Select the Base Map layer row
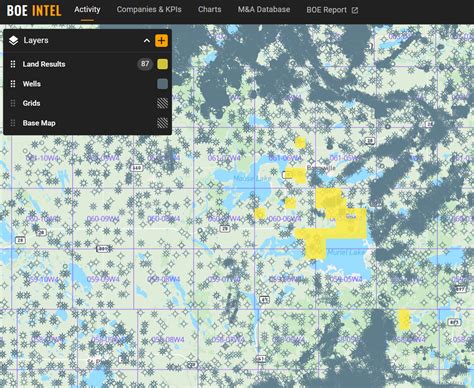 87,123
